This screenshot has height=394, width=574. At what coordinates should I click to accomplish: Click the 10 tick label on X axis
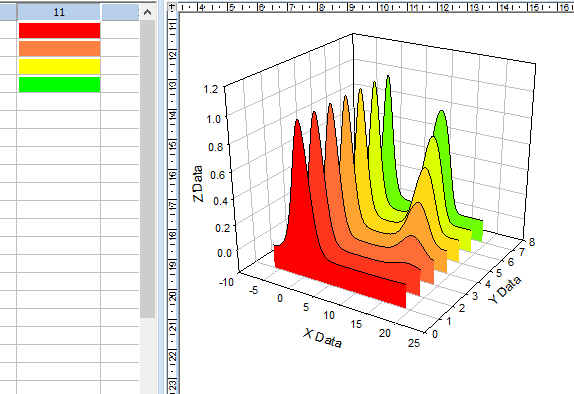[329, 315]
